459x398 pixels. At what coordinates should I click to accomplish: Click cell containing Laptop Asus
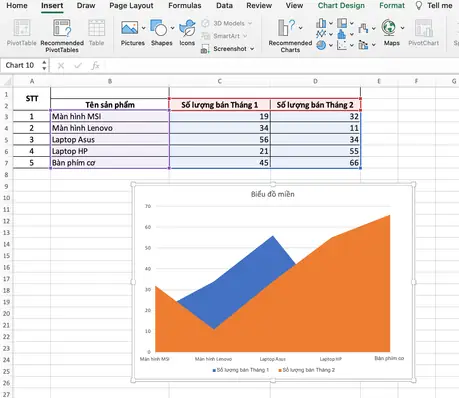(x=110, y=140)
